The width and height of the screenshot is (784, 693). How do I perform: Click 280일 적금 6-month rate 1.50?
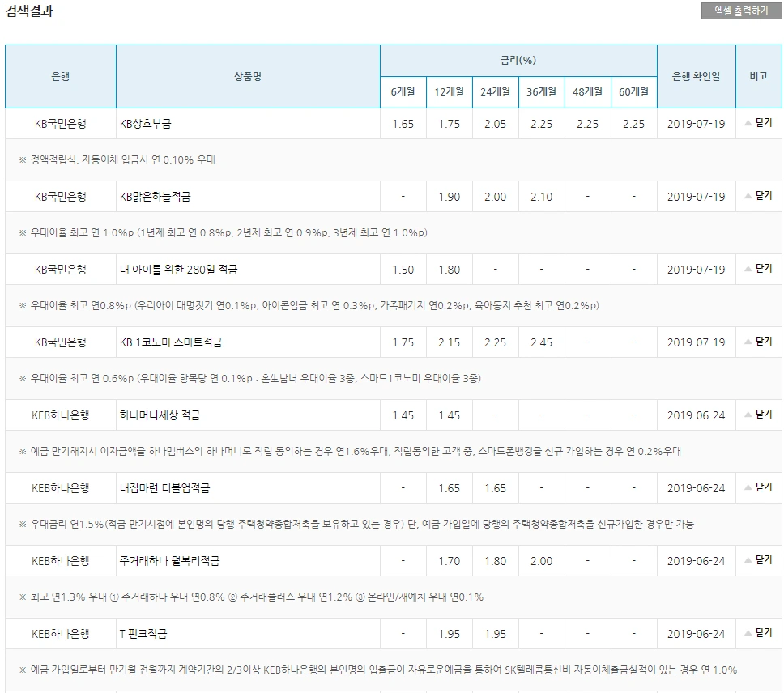point(403,270)
